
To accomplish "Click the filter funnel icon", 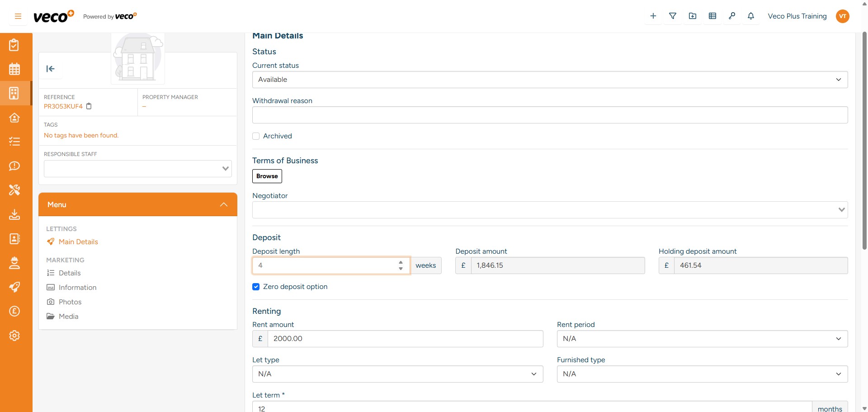I will 673,16.
